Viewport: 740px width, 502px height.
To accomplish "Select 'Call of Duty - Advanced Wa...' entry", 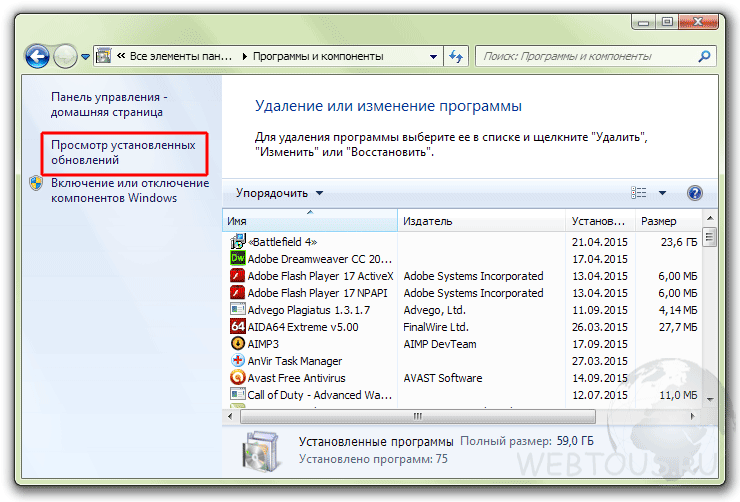I will [x=320, y=395].
